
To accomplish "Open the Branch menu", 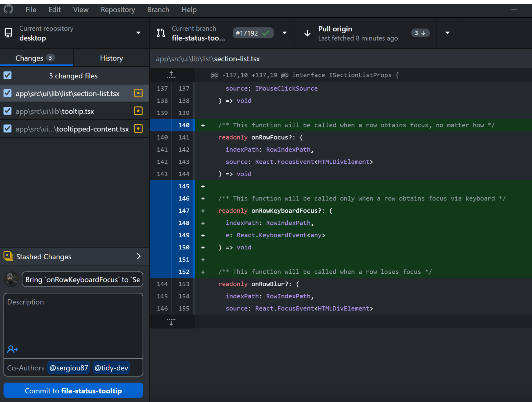I will pyautogui.click(x=158, y=10).
